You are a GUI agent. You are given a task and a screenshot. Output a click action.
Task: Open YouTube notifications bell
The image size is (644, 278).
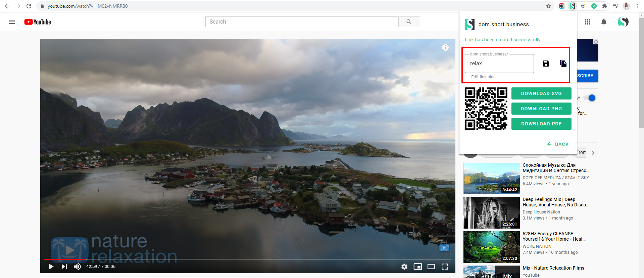click(x=604, y=22)
